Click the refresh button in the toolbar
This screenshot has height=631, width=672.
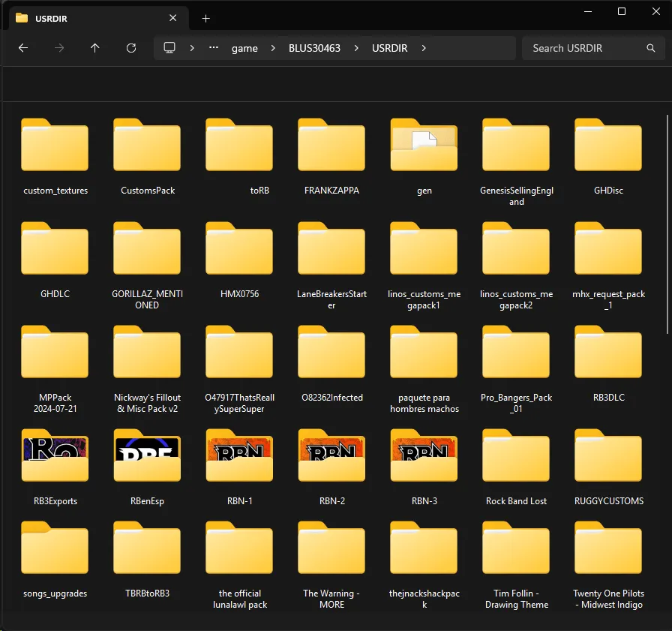coord(130,47)
